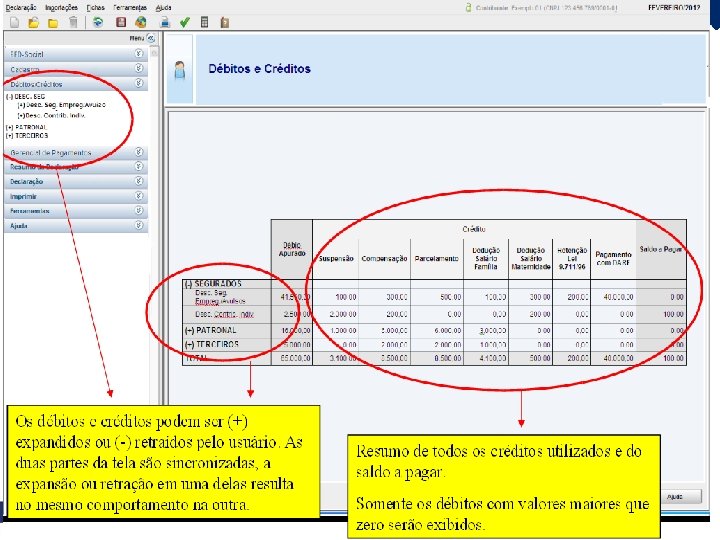
Task: Open the Gerencial de Pagamentos section
Action: (76, 152)
